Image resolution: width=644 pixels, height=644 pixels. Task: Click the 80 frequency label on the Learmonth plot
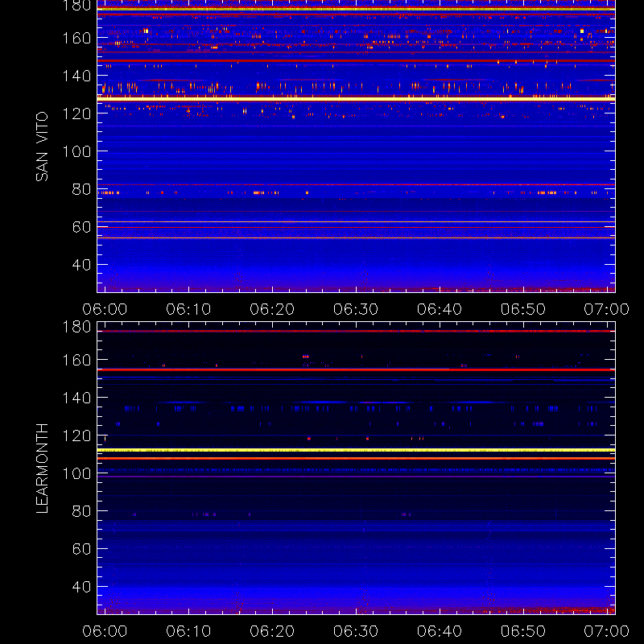click(x=81, y=511)
